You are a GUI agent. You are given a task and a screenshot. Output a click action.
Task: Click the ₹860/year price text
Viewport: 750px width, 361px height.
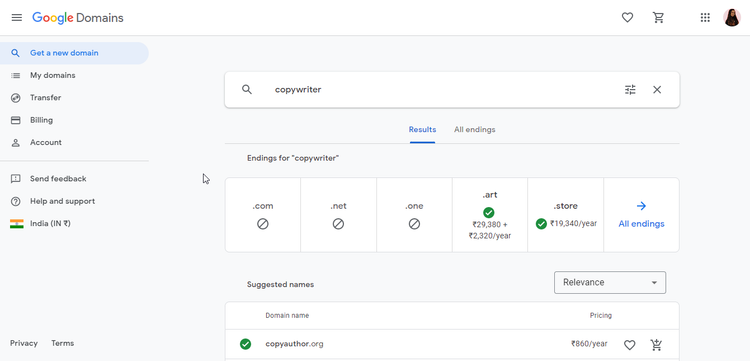tap(589, 344)
